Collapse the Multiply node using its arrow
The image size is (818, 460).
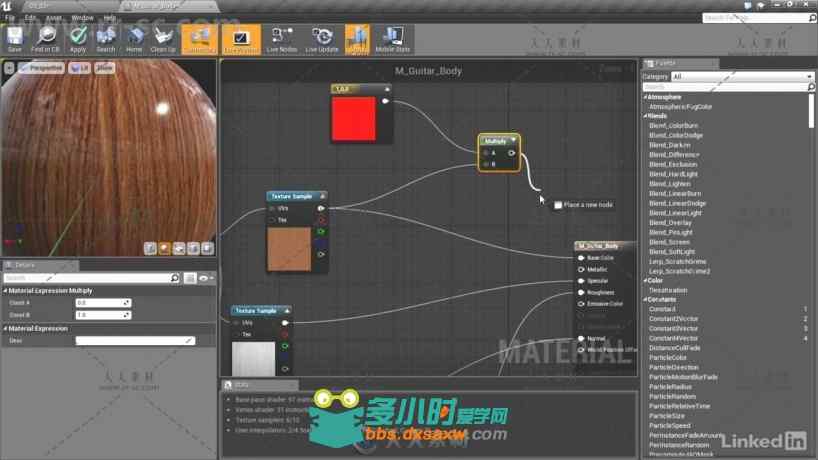pyautogui.click(x=514, y=140)
